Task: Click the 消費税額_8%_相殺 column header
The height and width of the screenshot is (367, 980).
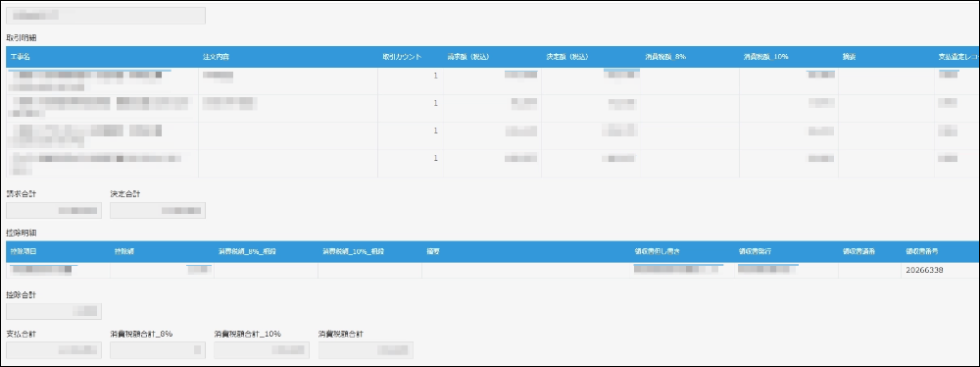Action: 266,251
